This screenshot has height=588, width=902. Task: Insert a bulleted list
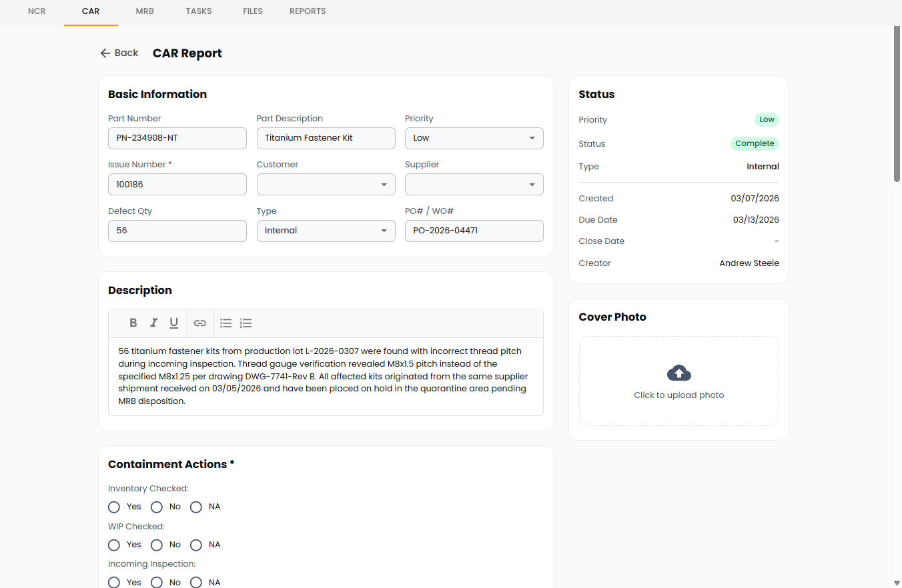[226, 323]
